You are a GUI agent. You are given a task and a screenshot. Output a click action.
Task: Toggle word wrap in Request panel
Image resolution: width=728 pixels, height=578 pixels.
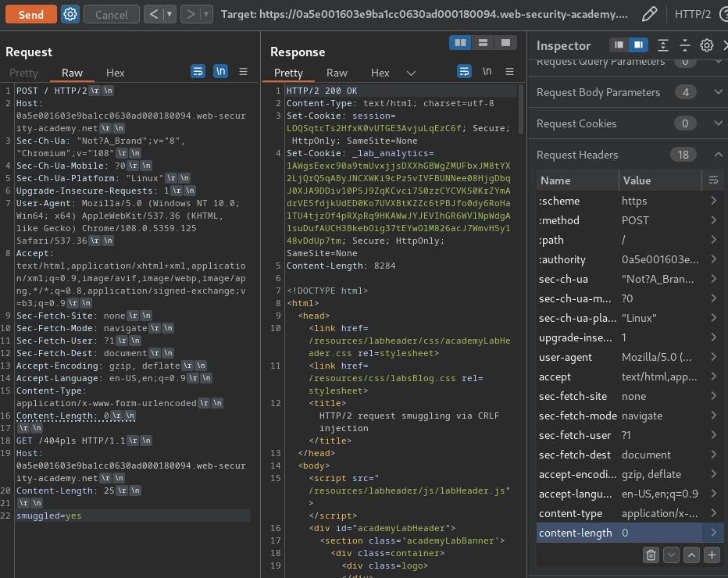198,72
